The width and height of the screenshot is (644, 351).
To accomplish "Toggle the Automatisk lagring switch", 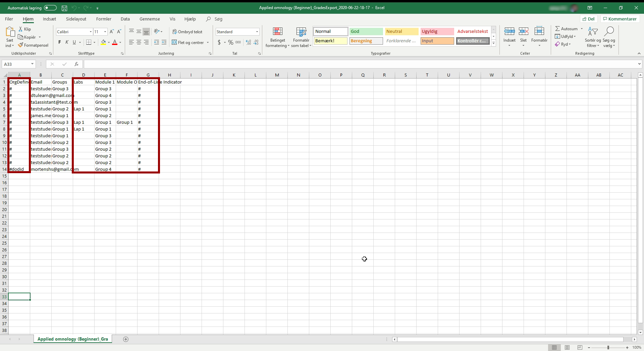I will [50, 8].
